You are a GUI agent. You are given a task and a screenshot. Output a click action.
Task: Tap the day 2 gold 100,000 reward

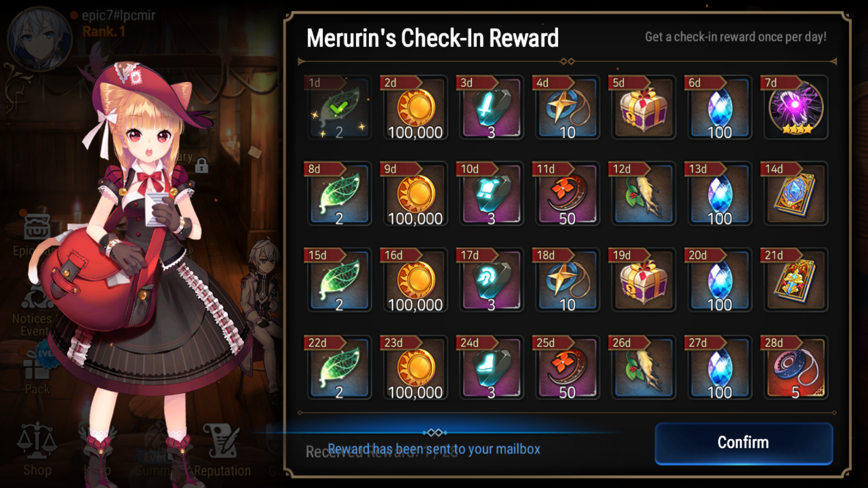point(415,108)
